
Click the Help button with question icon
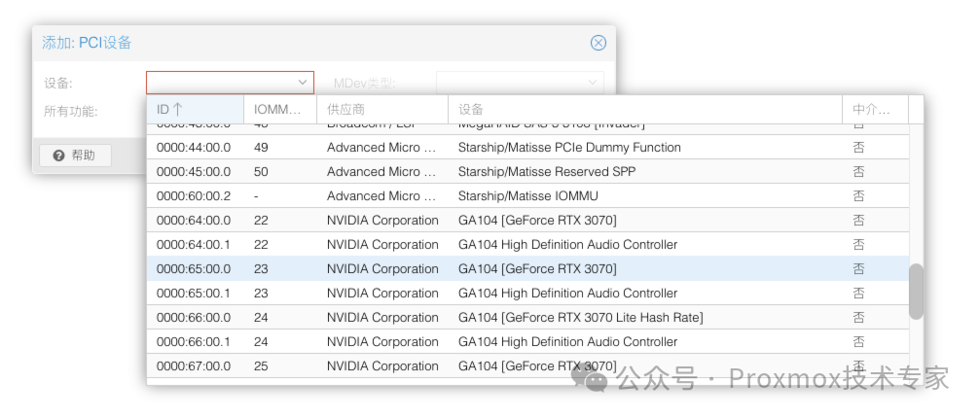pos(75,156)
